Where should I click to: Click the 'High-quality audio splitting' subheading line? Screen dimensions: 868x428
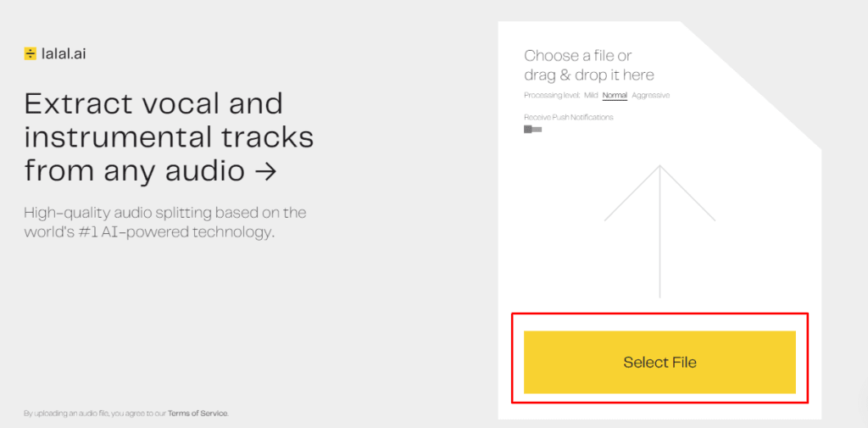point(165,213)
